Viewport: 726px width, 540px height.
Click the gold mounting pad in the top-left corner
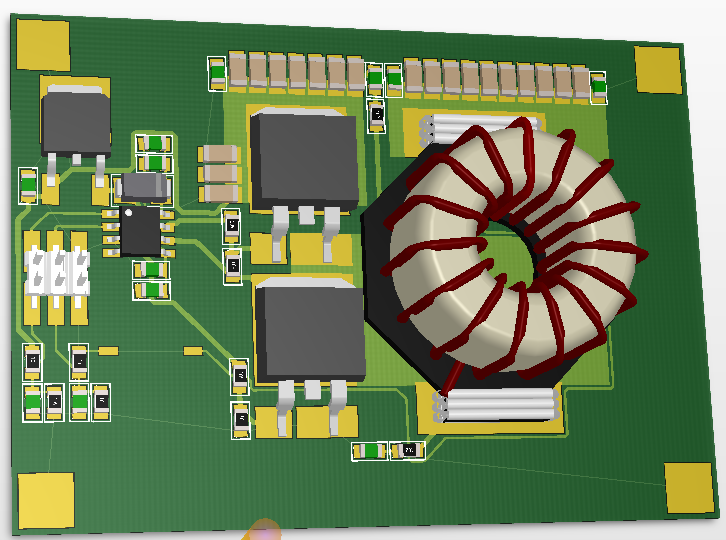click(x=43, y=45)
